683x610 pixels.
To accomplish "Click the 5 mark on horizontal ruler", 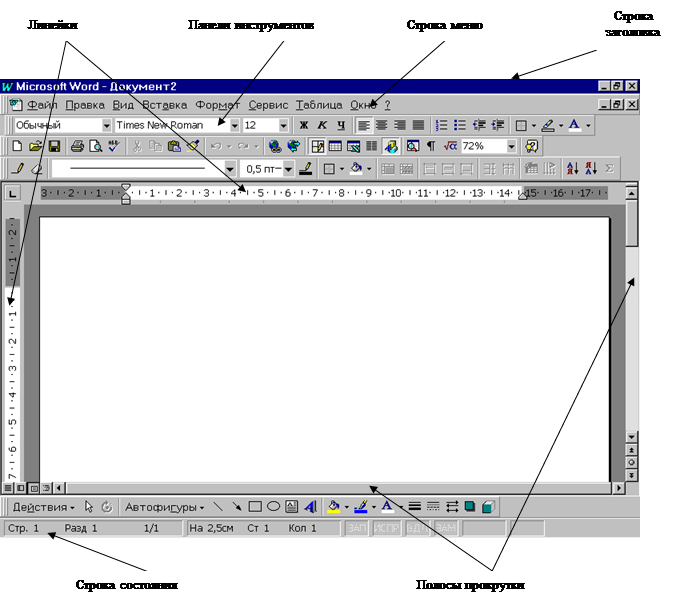I will coord(260,193).
